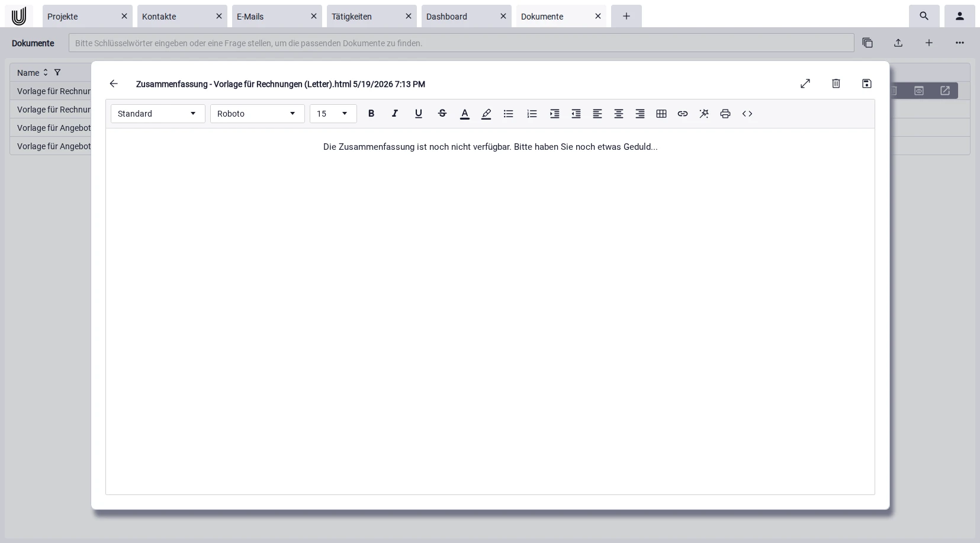Delete the summary with the trash icon

click(x=836, y=84)
